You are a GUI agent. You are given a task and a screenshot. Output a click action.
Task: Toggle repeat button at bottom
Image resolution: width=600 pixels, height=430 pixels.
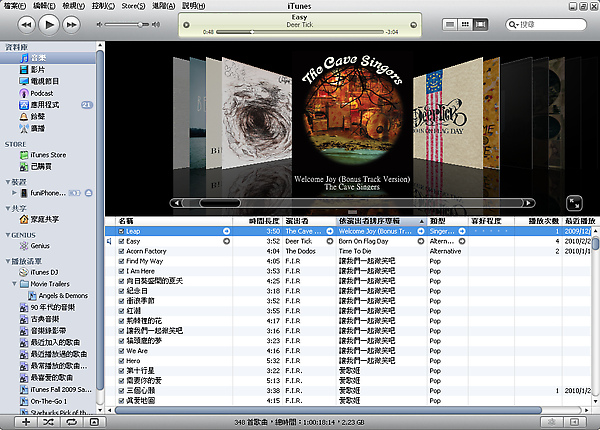point(72,422)
